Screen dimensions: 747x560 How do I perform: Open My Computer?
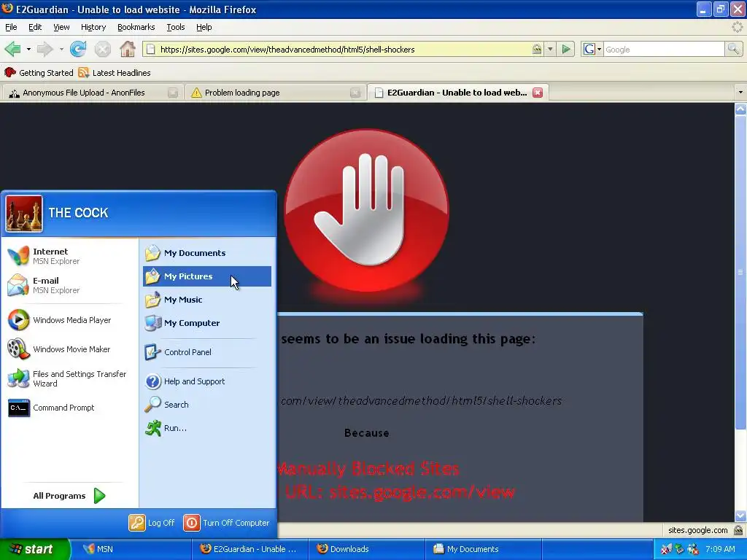click(x=206, y=323)
